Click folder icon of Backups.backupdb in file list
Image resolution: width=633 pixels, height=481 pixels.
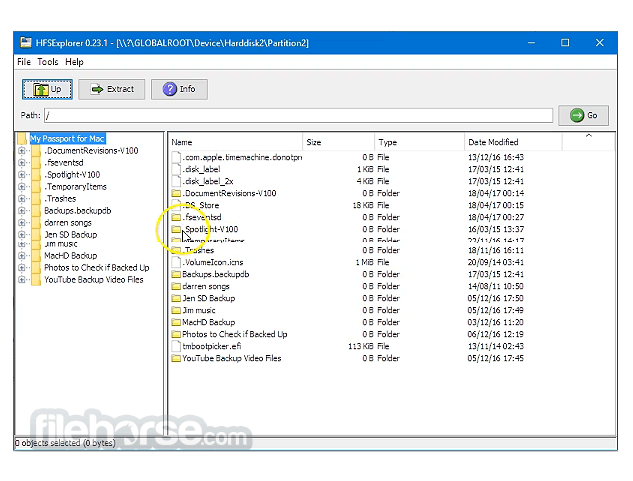click(x=176, y=274)
